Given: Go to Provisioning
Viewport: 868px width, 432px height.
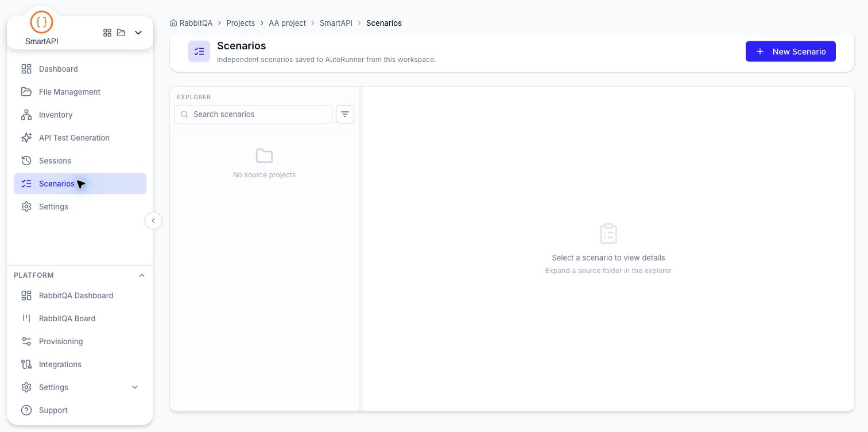Looking at the screenshot, I should [80, 341].
